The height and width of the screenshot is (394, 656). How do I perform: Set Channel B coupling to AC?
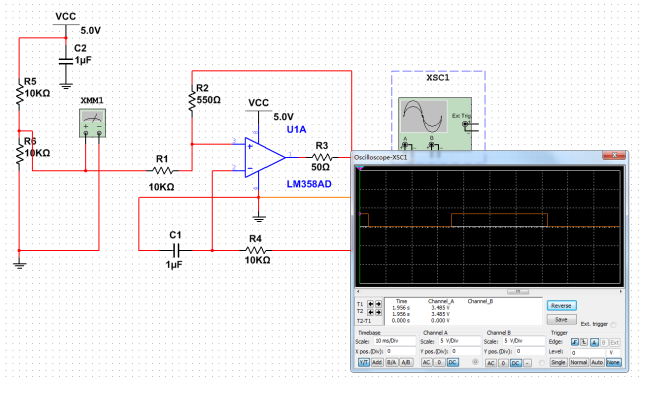click(491, 363)
